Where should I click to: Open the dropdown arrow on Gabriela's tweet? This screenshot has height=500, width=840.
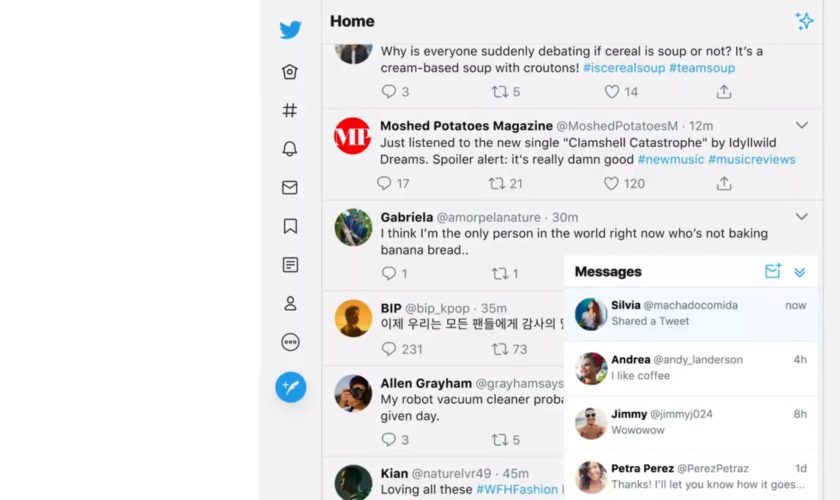(x=801, y=217)
